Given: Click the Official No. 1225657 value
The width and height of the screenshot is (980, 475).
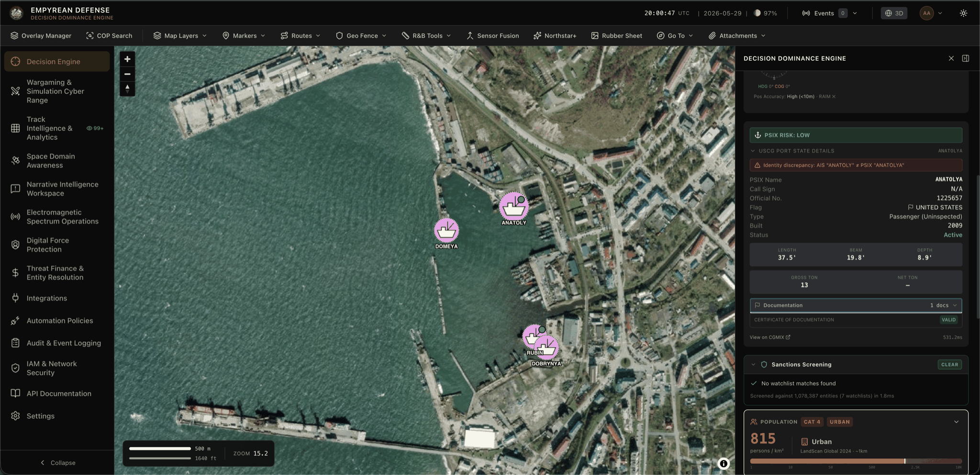Looking at the screenshot, I should pyautogui.click(x=949, y=198).
